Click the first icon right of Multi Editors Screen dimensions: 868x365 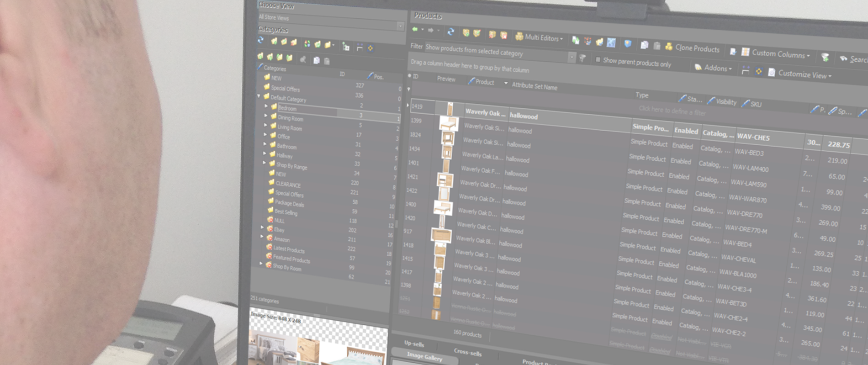[x=575, y=41]
